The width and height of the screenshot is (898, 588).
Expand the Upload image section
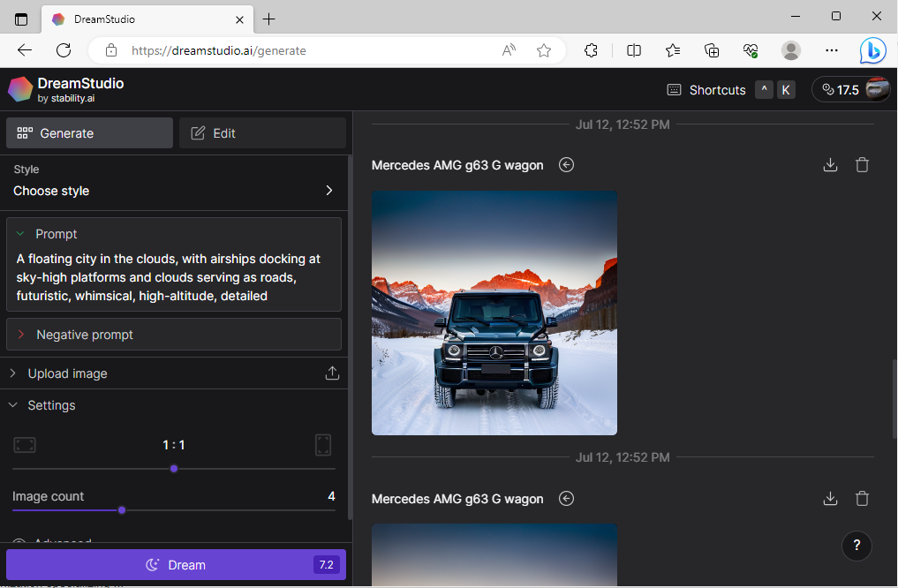[x=67, y=373]
